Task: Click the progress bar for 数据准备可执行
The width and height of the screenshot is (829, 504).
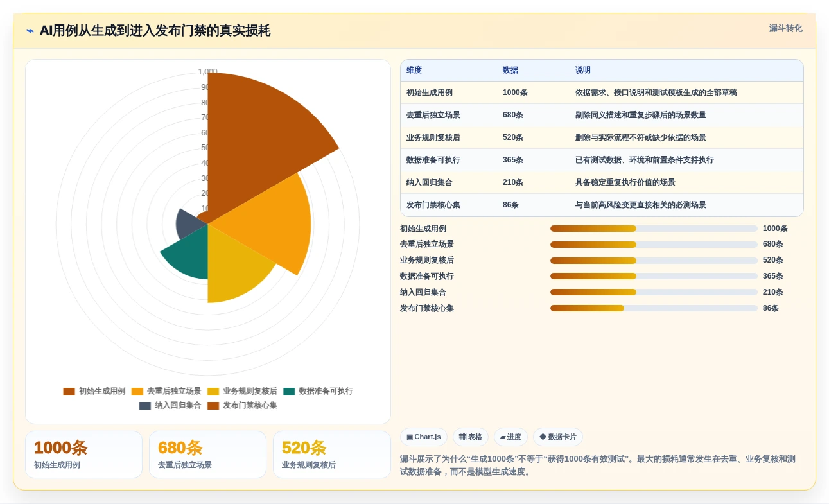Action: click(654, 276)
